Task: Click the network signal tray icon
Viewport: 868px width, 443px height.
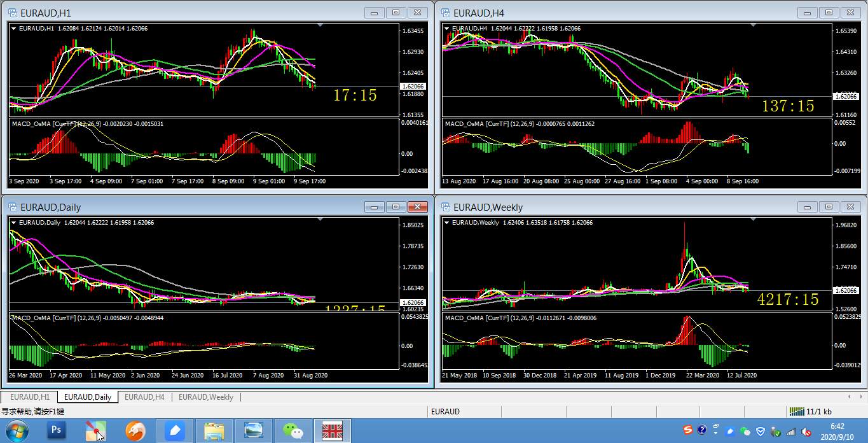Action: pyautogui.click(x=790, y=432)
